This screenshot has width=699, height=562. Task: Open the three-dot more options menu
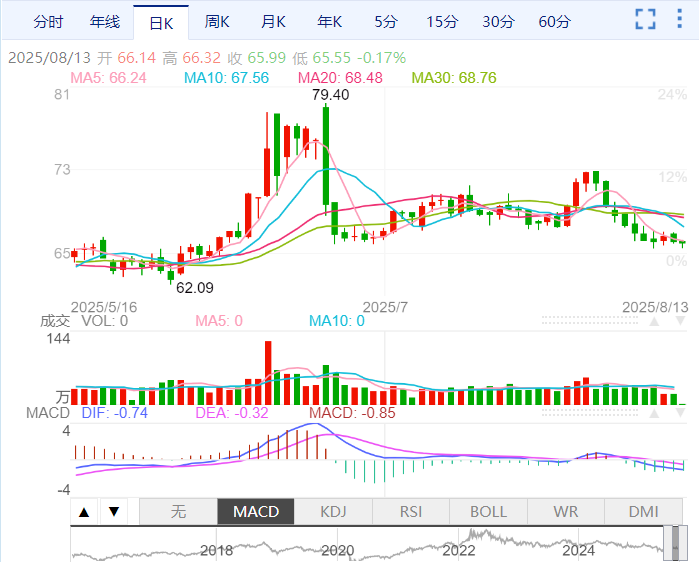pos(682,20)
